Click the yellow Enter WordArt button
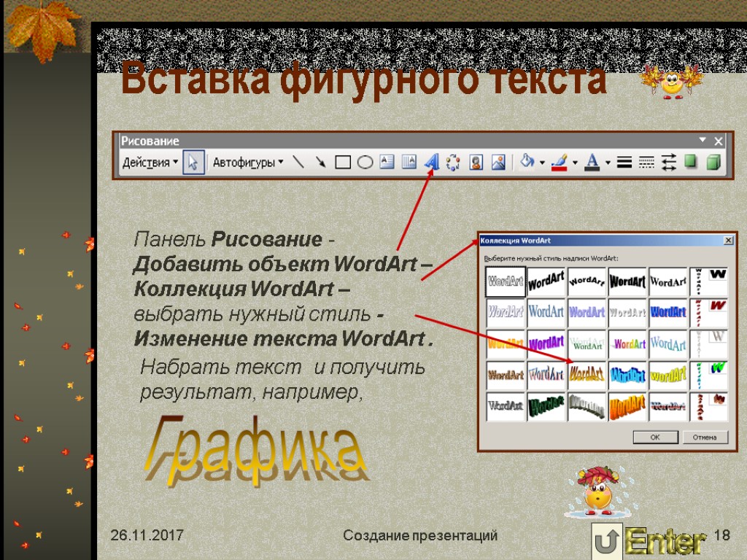 [664, 542]
